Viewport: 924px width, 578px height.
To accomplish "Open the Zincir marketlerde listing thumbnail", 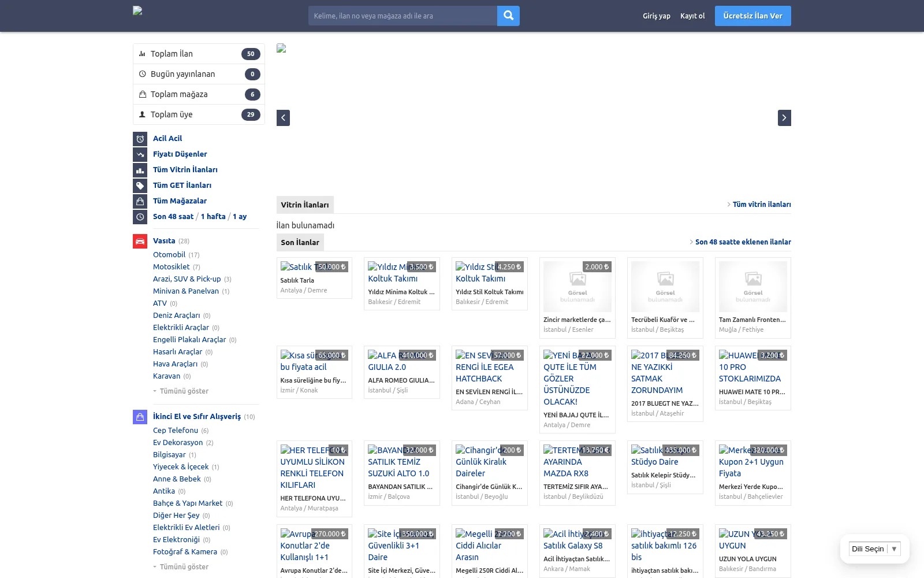I will pyautogui.click(x=577, y=287).
